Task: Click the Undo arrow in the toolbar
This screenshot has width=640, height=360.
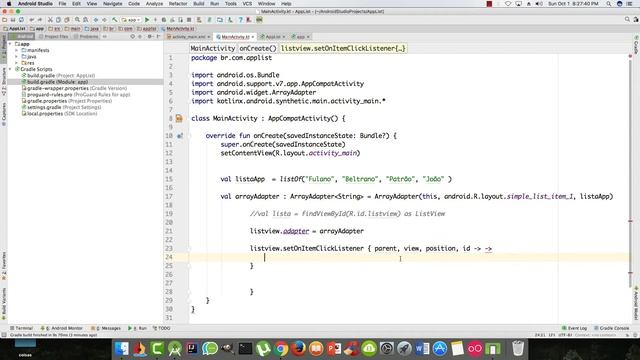Action: 31,20
